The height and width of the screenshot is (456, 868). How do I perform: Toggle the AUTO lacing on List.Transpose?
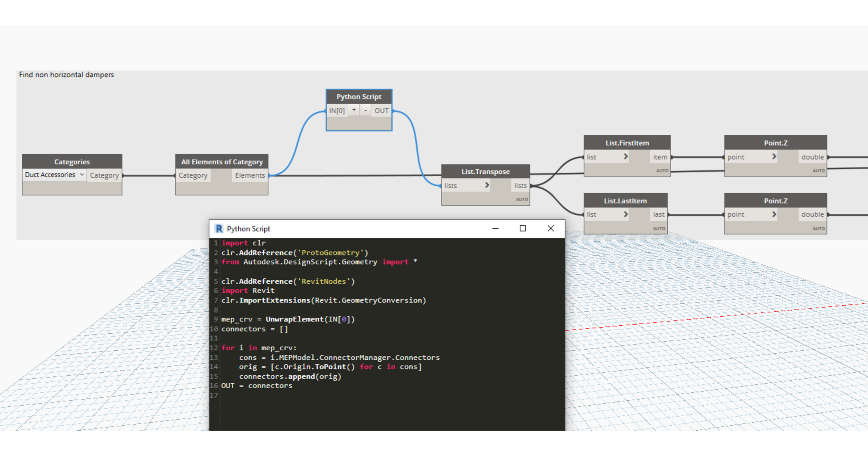point(522,199)
